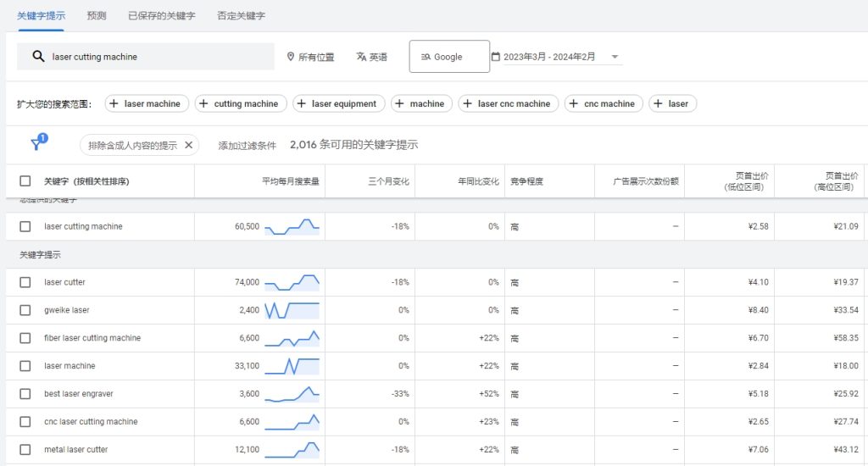This screenshot has height=466, width=868.
Task: Select the -33% three-month change value
Action: click(x=400, y=394)
